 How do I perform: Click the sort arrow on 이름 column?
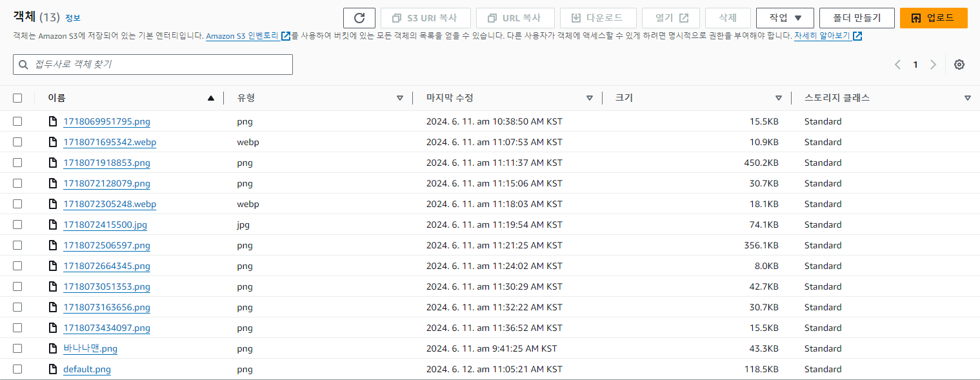[x=210, y=98]
